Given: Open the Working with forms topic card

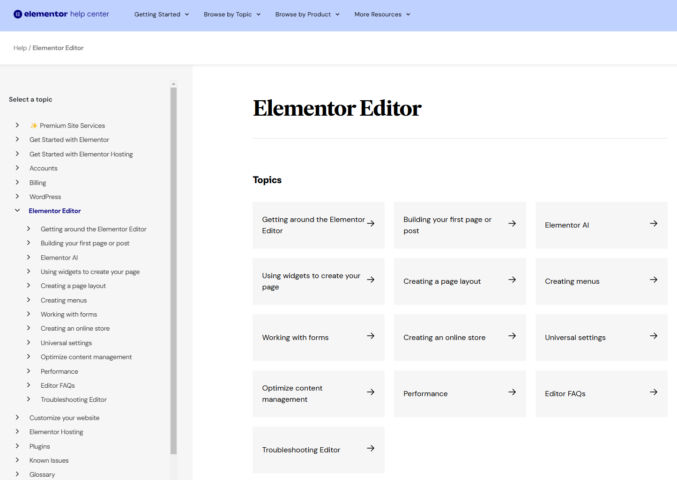Looking at the screenshot, I should (x=318, y=337).
